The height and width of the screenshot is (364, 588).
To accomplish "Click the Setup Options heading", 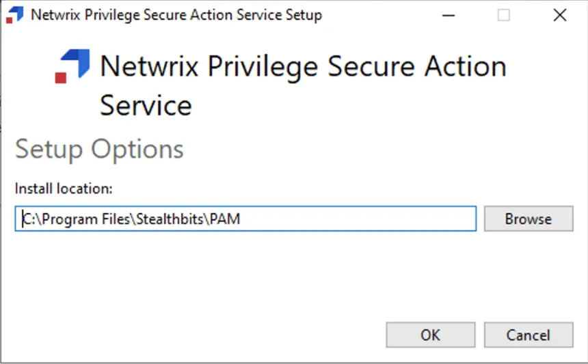I will [x=99, y=150].
